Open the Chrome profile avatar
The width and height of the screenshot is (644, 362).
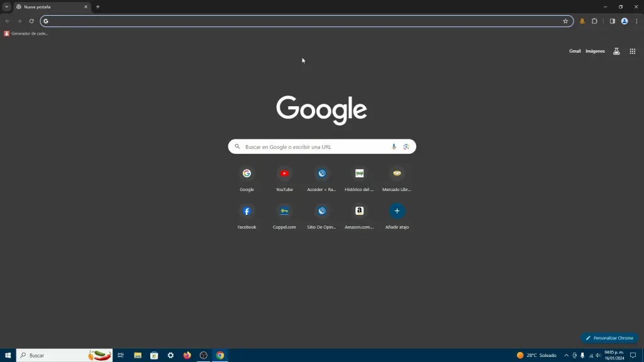[625, 21]
